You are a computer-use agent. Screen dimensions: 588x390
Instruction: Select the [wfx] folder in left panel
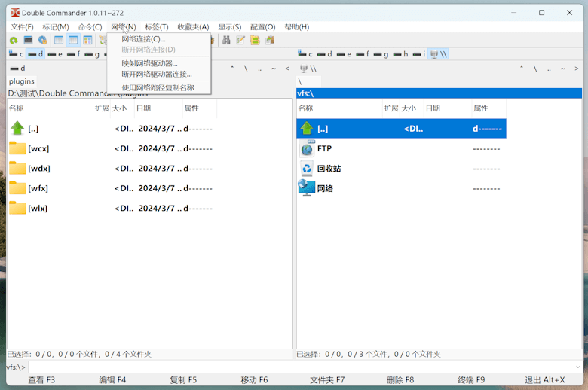click(x=112, y=188)
